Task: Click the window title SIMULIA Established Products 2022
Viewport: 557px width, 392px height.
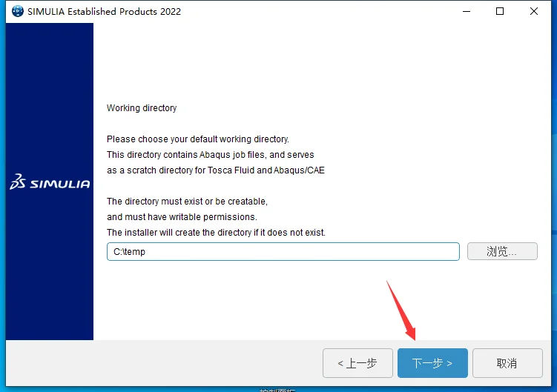Action: (104, 11)
